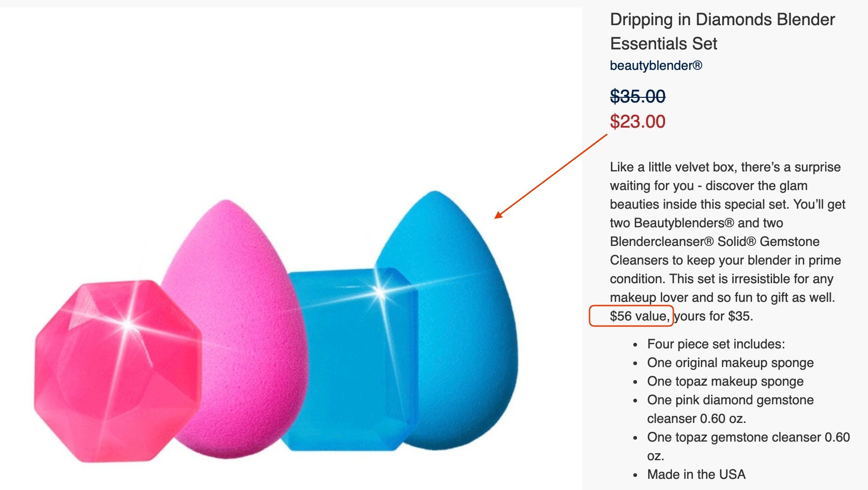868x490 pixels.
Task: Click the "One pink diamond gemstone cleanser" bullet
Action: [x=731, y=409]
